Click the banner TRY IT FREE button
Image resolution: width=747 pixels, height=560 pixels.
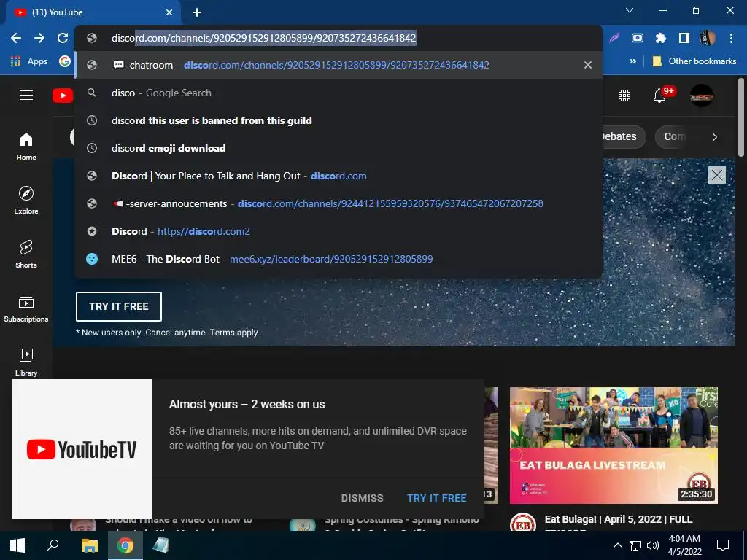(x=119, y=306)
